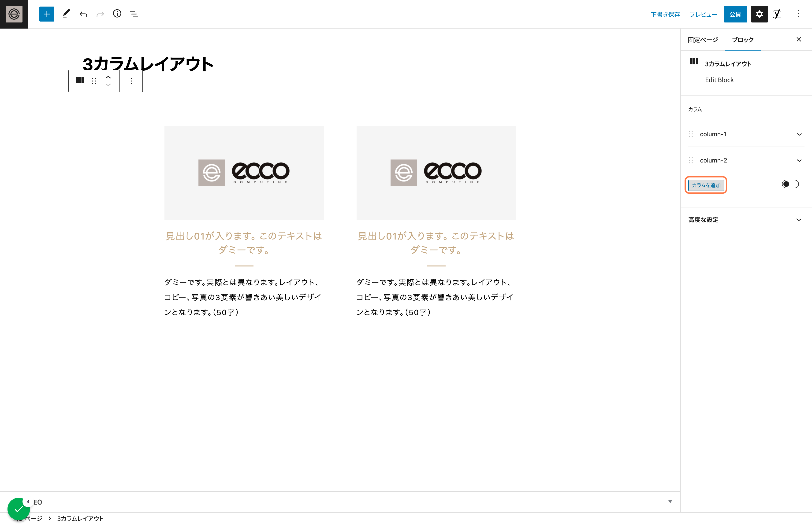The image size is (812, 524).
Task: Toggle the switch beside カラムを追加
Action: (790, 184)
